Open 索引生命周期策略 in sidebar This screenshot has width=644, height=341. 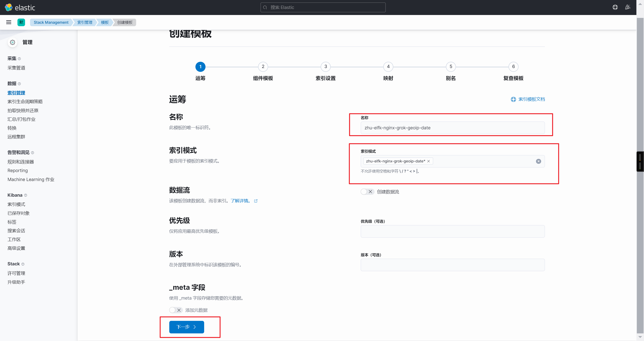(x=25, y=102)
